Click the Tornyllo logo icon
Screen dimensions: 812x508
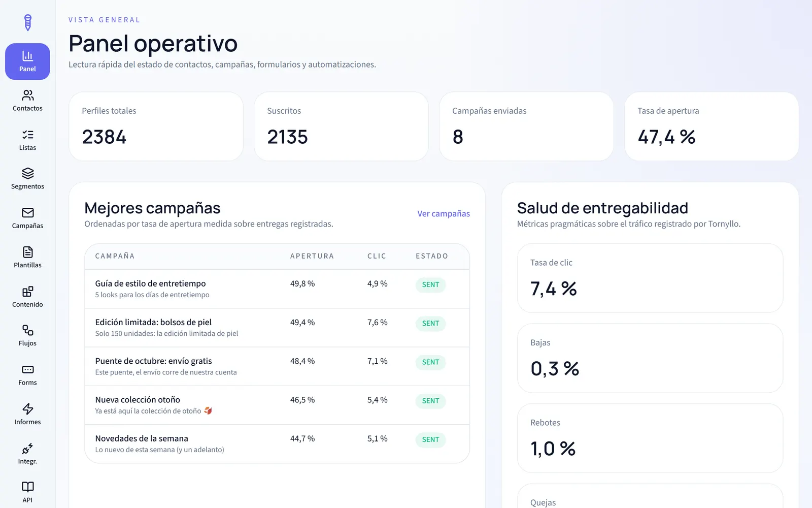click(28, 22)
